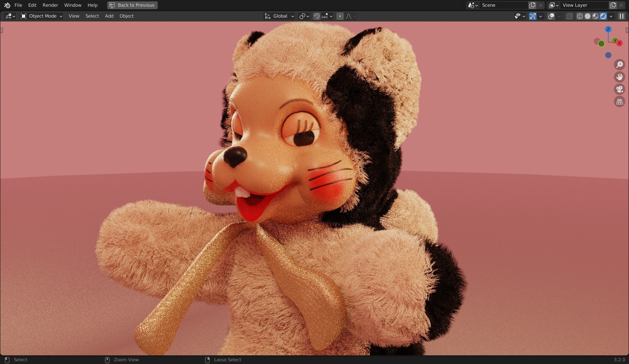The image size is (629, 364).
Task: Open the viewport shading options dropdown
Action: pos(611,16)
